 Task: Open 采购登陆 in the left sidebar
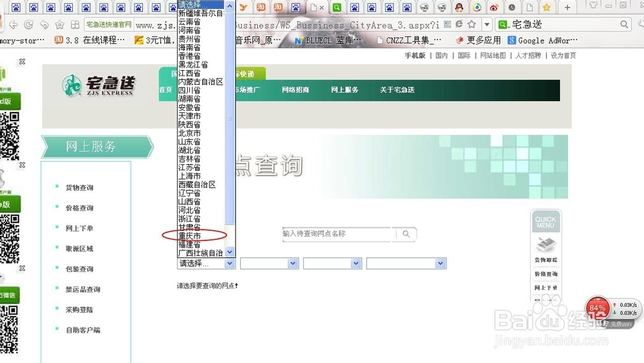click(79, 309)
